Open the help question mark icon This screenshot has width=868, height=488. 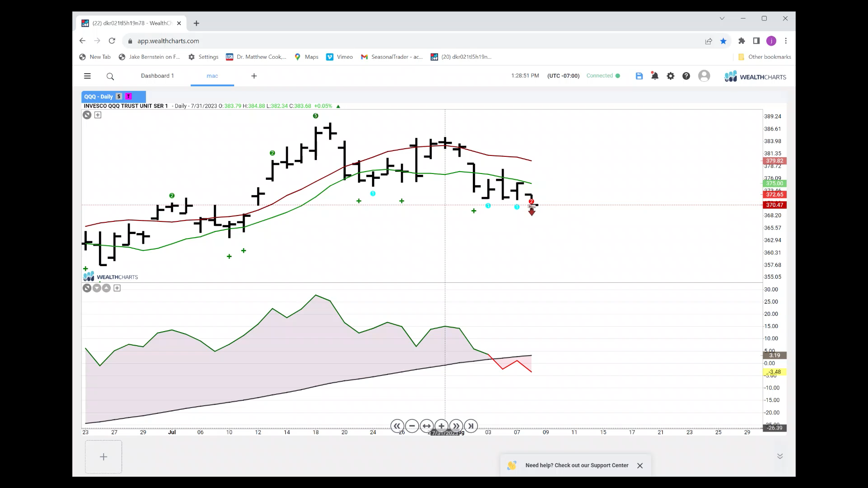(x=686, y=76)
